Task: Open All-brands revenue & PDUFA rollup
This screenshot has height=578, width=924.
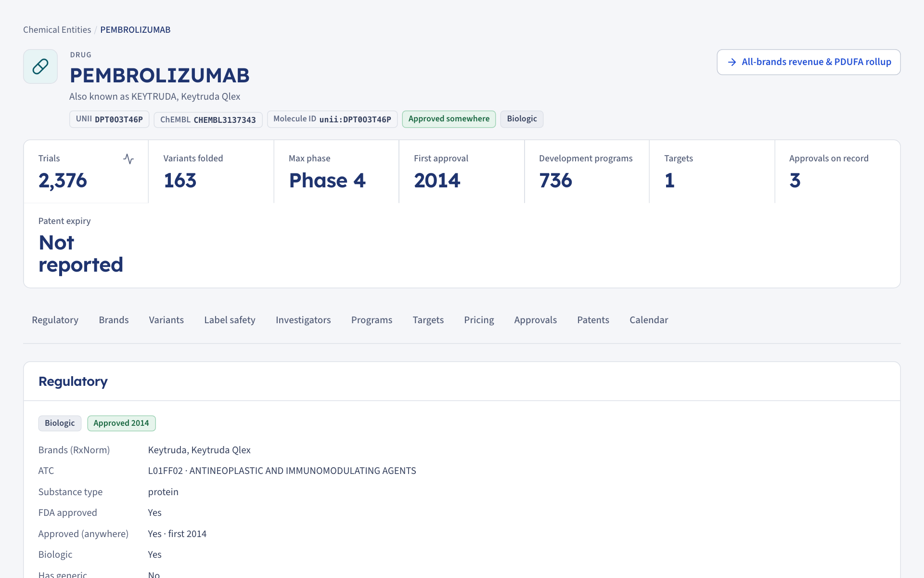Action: coord(808,62)
